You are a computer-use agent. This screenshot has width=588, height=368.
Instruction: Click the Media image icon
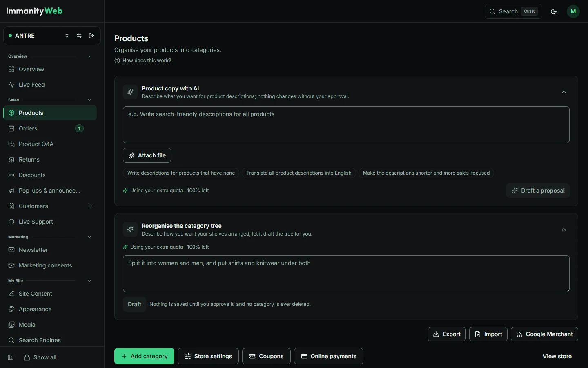click(11, 325)
